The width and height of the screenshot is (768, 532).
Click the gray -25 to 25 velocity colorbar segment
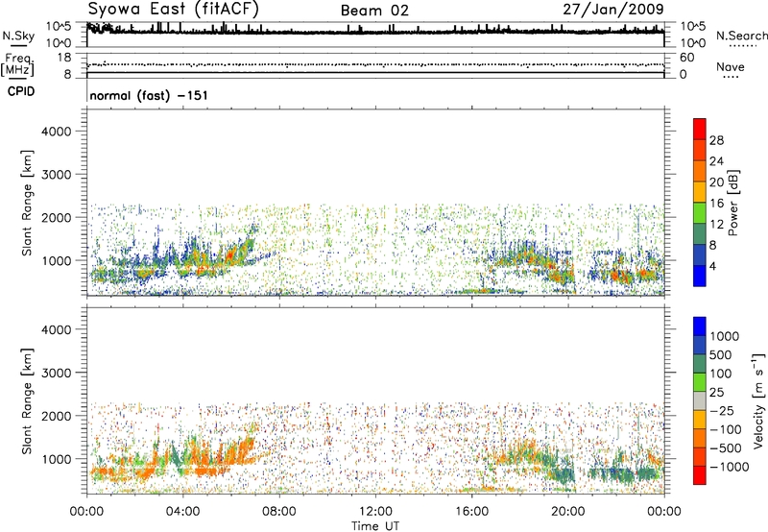[x=700, y=401]
